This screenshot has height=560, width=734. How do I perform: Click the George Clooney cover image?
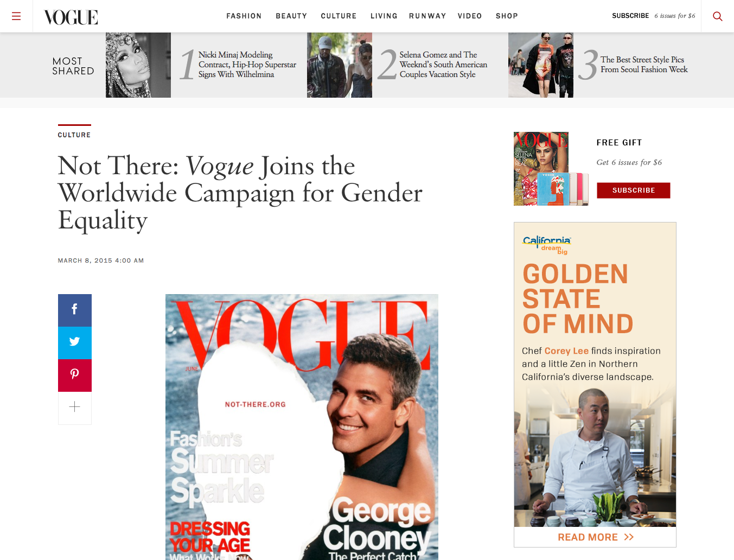point(302,427)
